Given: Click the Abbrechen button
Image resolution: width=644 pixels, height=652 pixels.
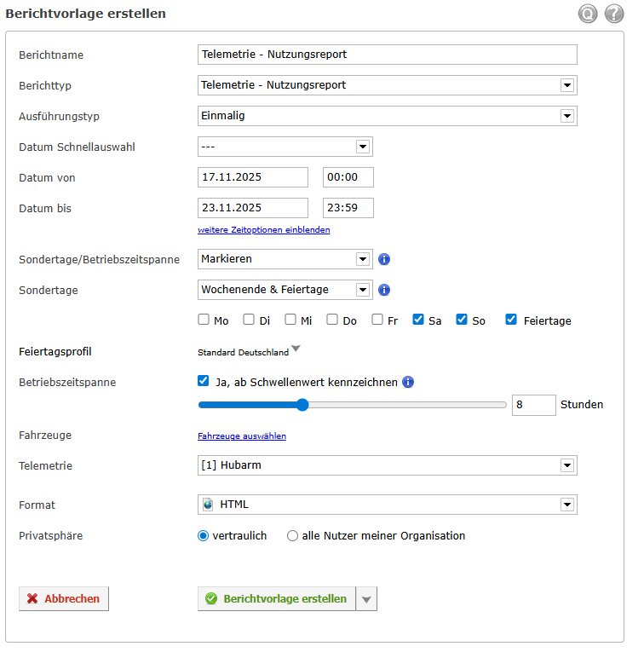Looking at the screenshot, I should point(64,599).
